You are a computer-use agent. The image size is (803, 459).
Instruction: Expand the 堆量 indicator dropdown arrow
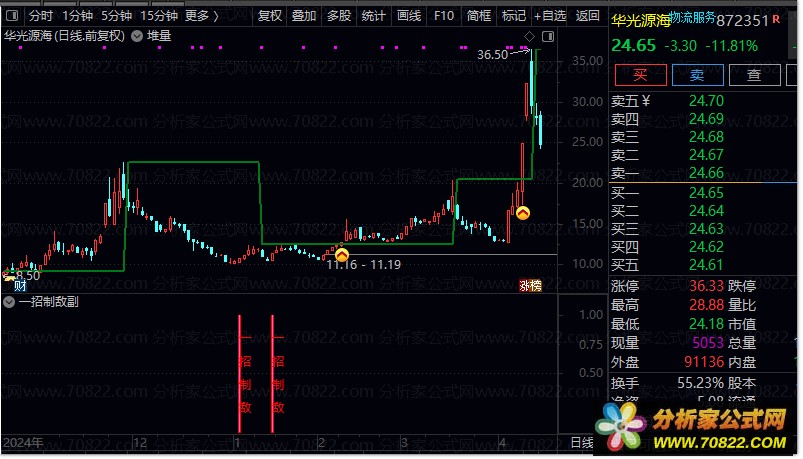137,36
